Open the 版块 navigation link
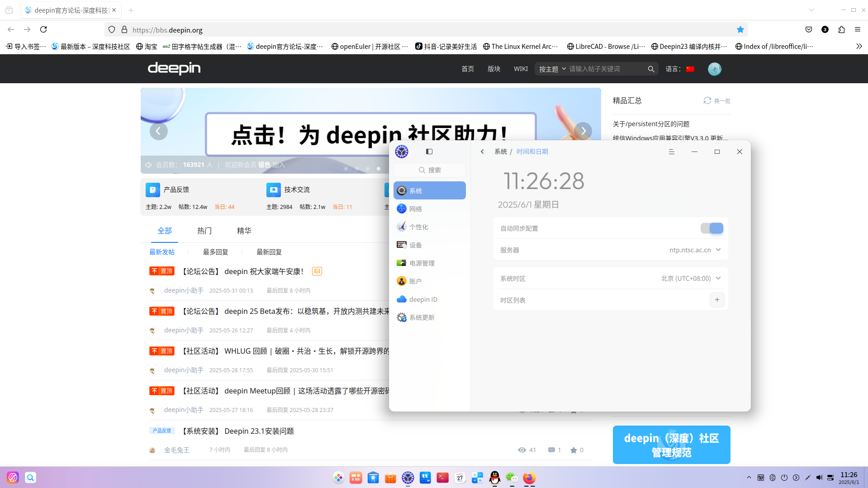 pyautogui.click(x=494, y=69)
